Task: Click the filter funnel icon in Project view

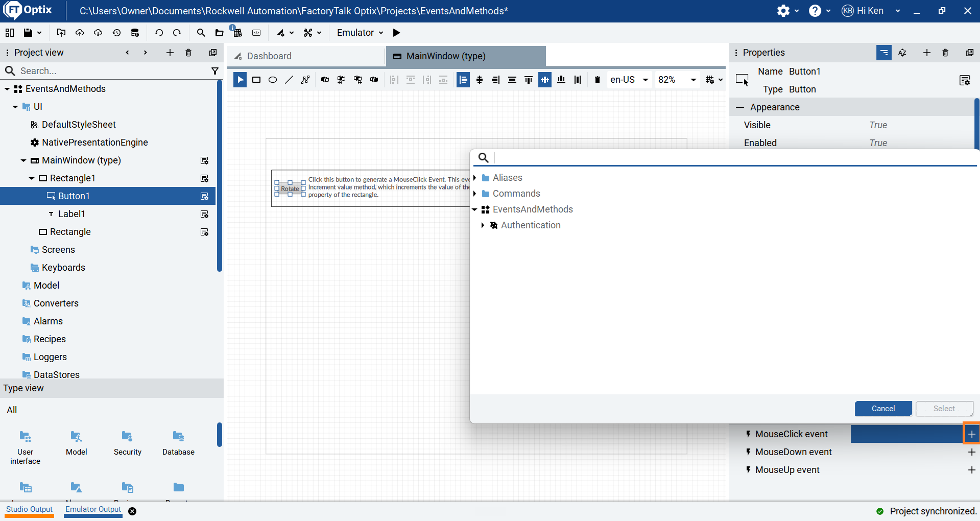Action: click(x=215, y=71)
